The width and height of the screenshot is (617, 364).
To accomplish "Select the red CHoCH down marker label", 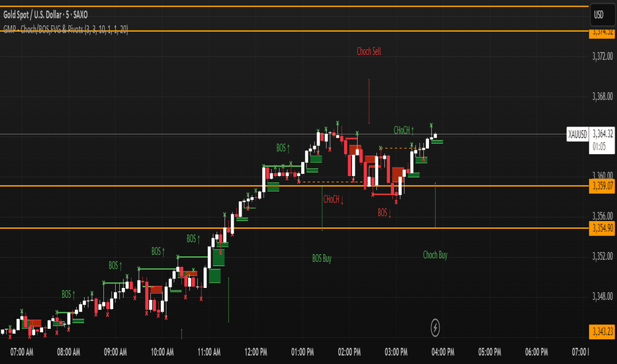I will 333,199.
